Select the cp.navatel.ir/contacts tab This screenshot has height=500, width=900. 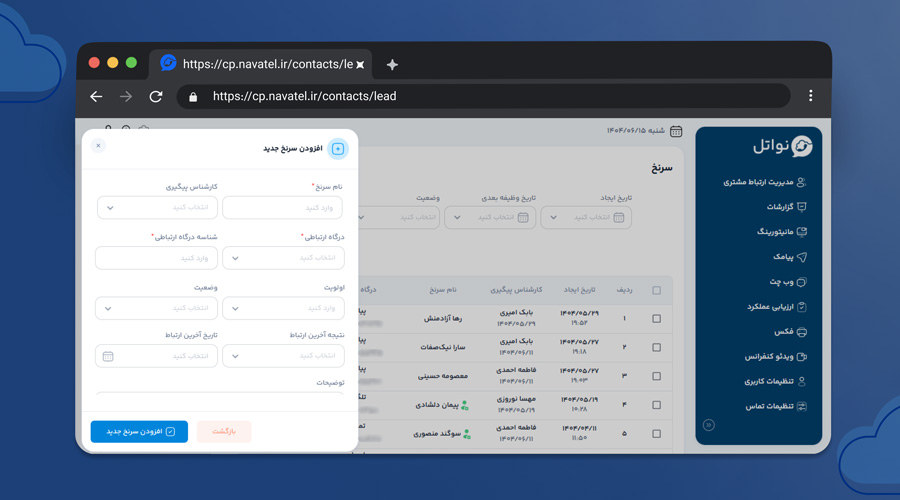pos(261,64)
